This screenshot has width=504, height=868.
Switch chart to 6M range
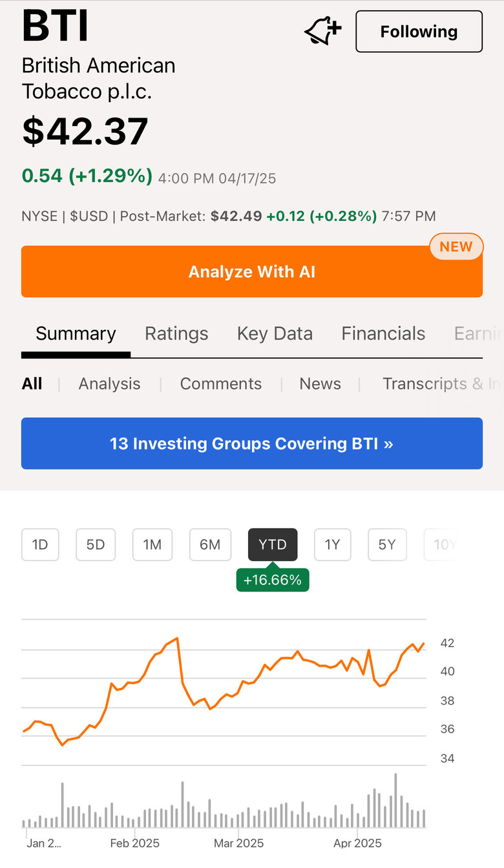coord(209,544)
